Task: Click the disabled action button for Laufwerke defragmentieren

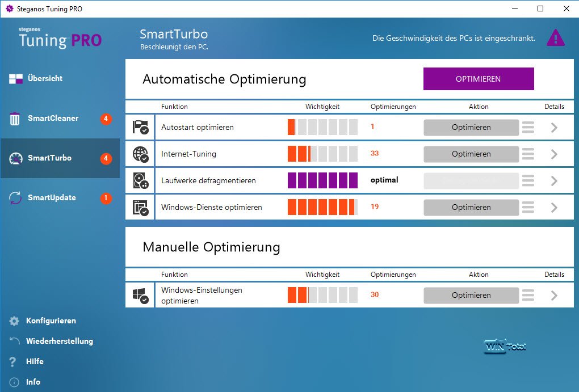Action: coord(471,181)
